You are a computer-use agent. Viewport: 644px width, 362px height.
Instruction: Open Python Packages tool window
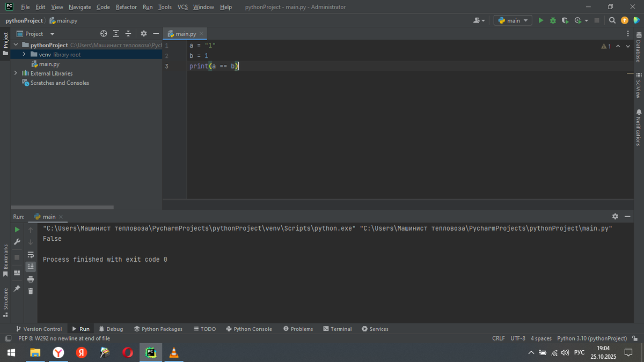(x=158, y=329)
